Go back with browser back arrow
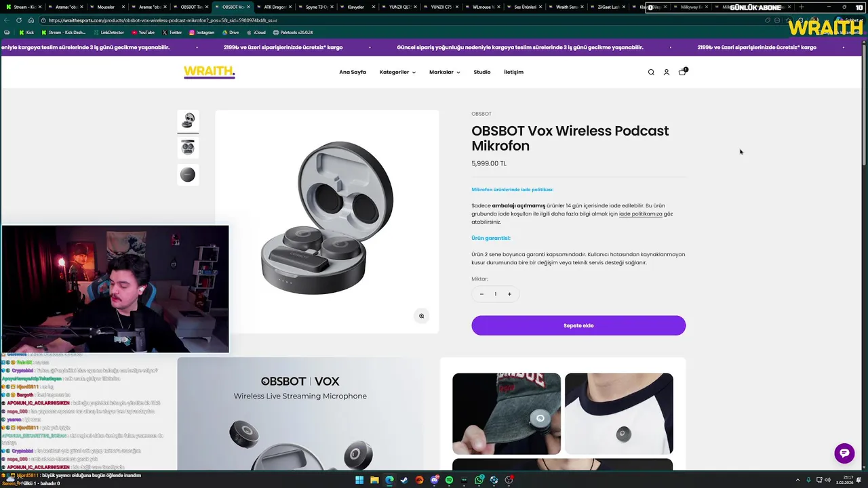The height and width of the screenshot is (488, 868). [x=7, y=20]
